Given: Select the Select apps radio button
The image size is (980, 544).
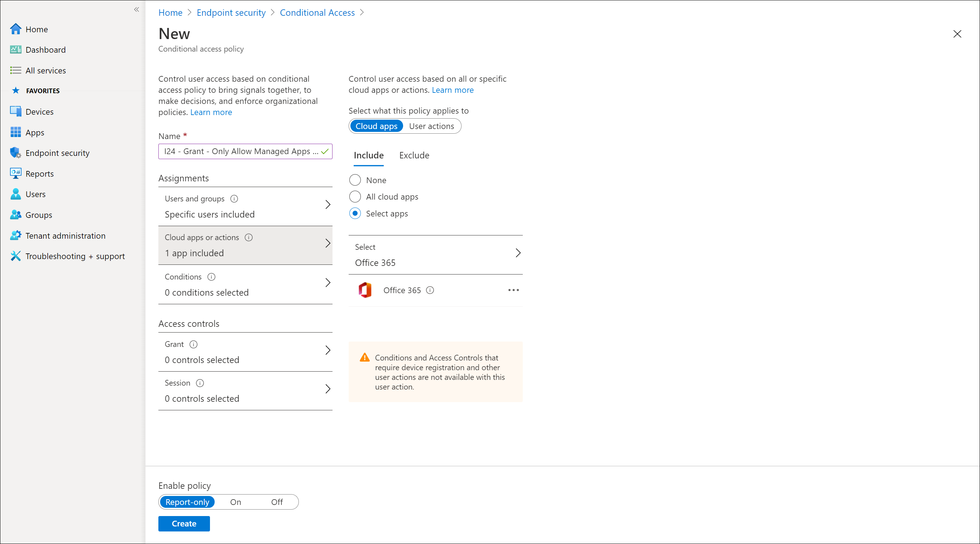Looking at the screenshot, I should 355,214.
